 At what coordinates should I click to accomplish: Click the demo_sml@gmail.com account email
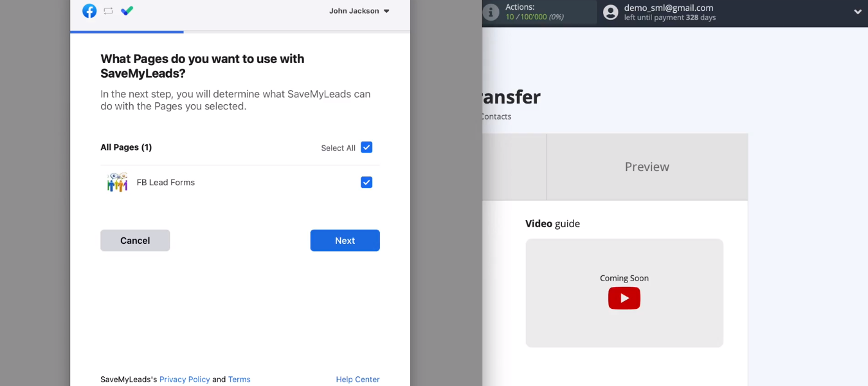click(669, 8)
